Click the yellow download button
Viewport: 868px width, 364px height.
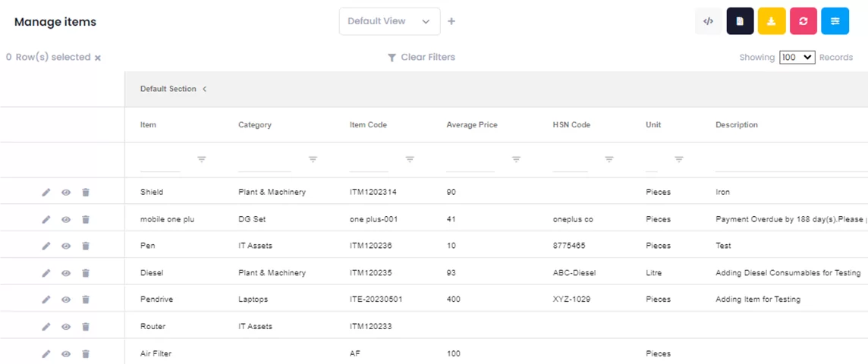(772, 21)
